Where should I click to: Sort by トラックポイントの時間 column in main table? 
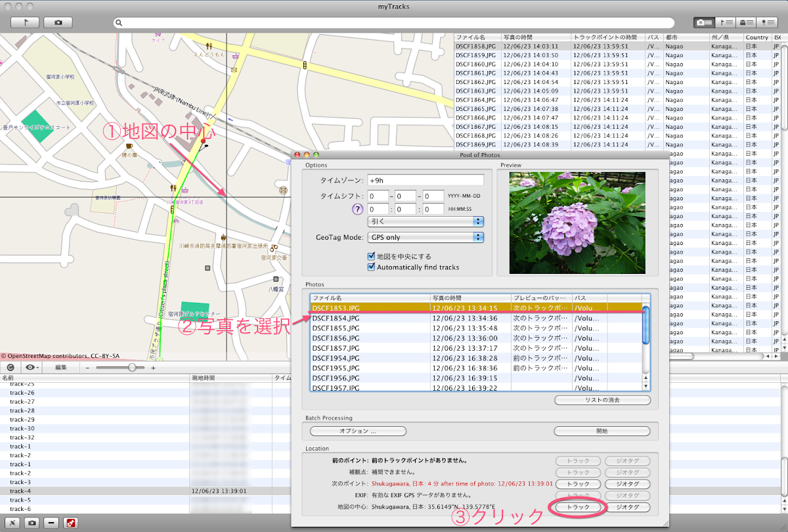click(x=608, y=37)
